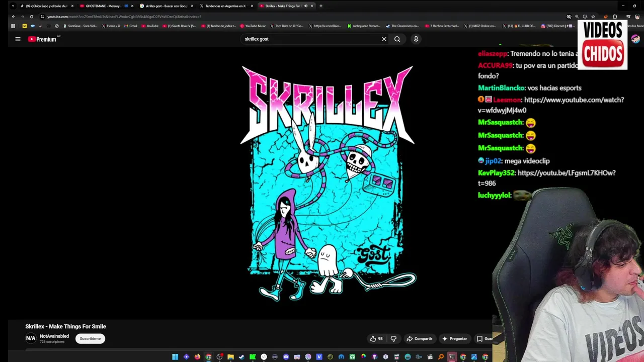Open the NotAvainabled channel avatar
644x362 pixels.
[31, 338]
